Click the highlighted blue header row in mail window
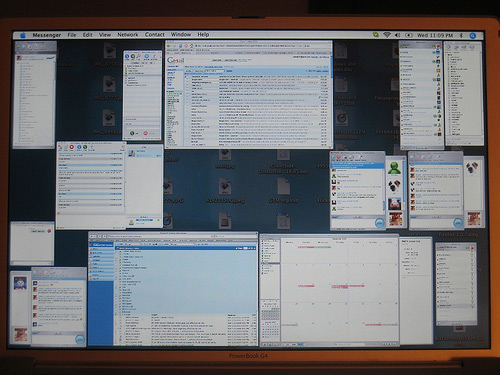500x375 pixels. point(186,248)
